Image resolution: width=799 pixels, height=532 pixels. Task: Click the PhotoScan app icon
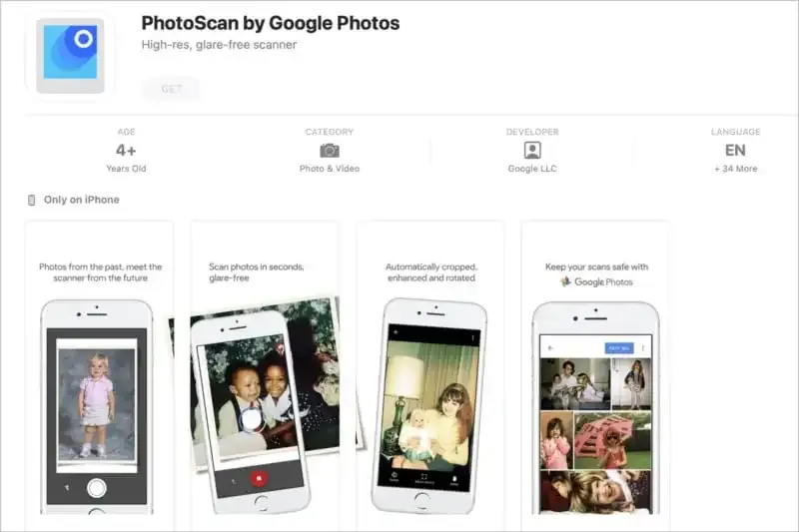(70, 56)
